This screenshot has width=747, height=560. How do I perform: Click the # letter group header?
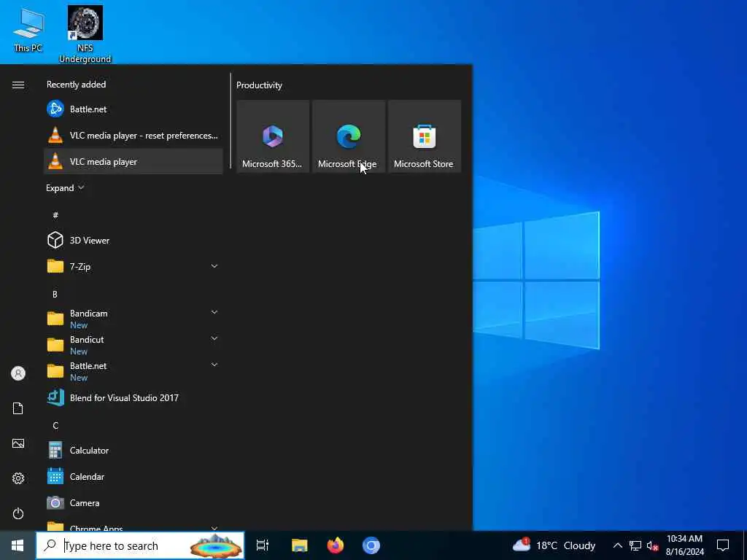tap(55, 215)
